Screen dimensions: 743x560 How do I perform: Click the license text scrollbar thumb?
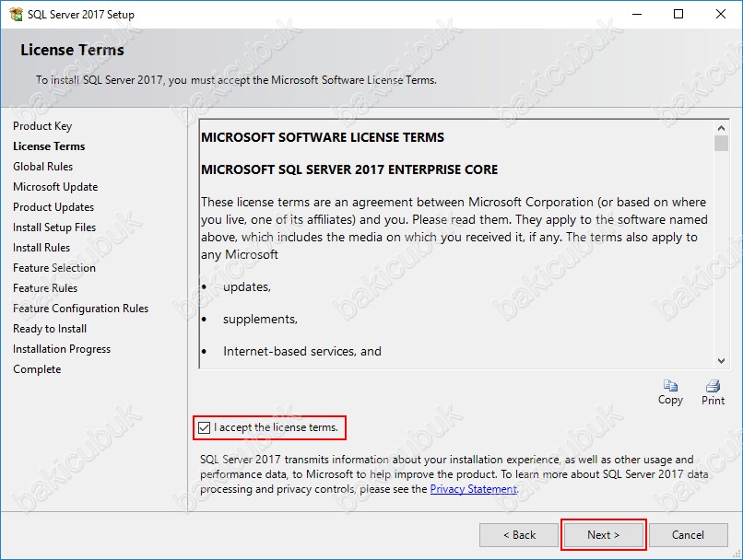(721, 144)
